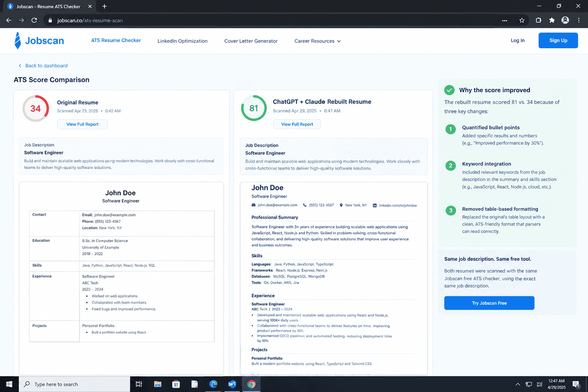This screenshot has width=588, height=392.
Task: Click 'Quantified bullet points' heading
Action: [491, 127]
